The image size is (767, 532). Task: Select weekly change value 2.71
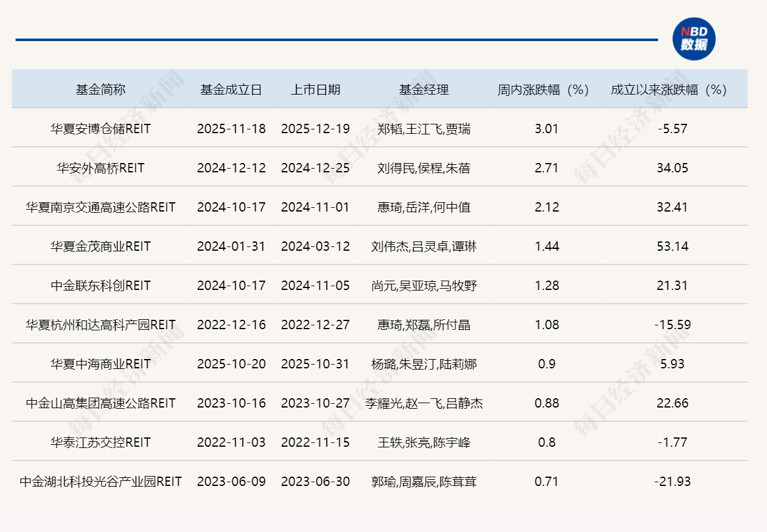pyautogui.click(x=547, y=168)
